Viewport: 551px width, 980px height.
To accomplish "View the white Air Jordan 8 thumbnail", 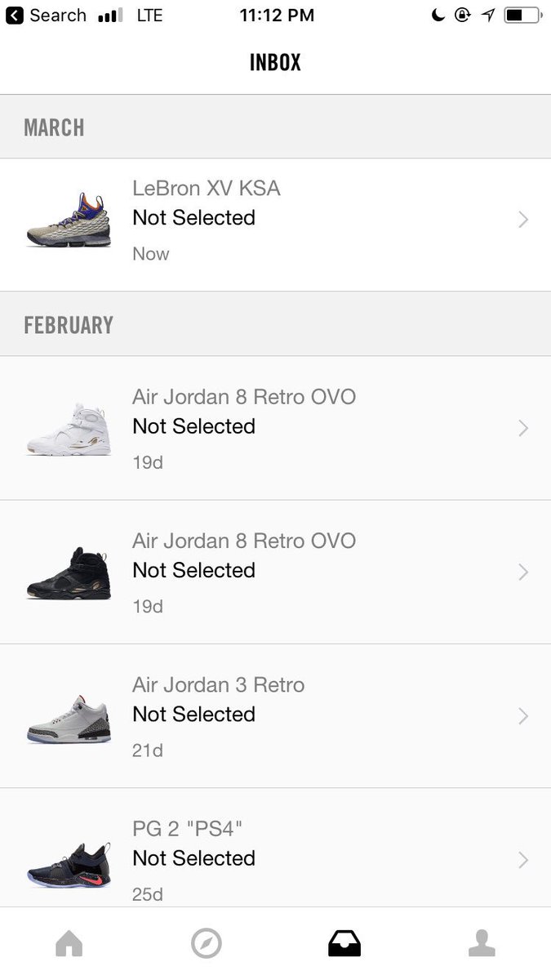I will [x=69, y=429].
